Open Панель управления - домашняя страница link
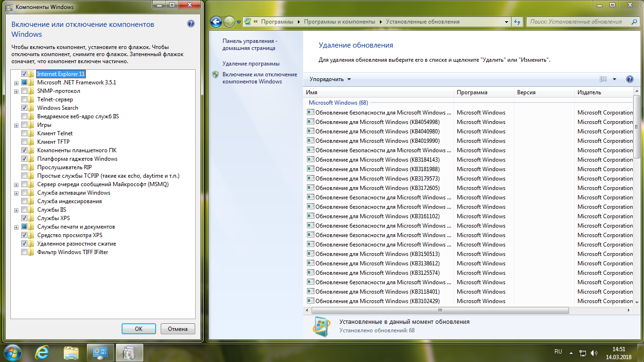Screen dimensions: 644x362 tap(249, 44)
